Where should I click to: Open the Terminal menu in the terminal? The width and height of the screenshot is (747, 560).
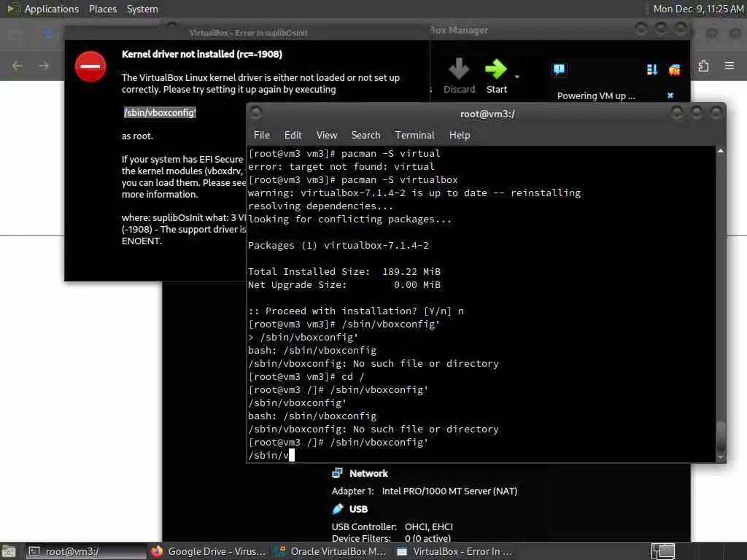(x=414, y=135)
